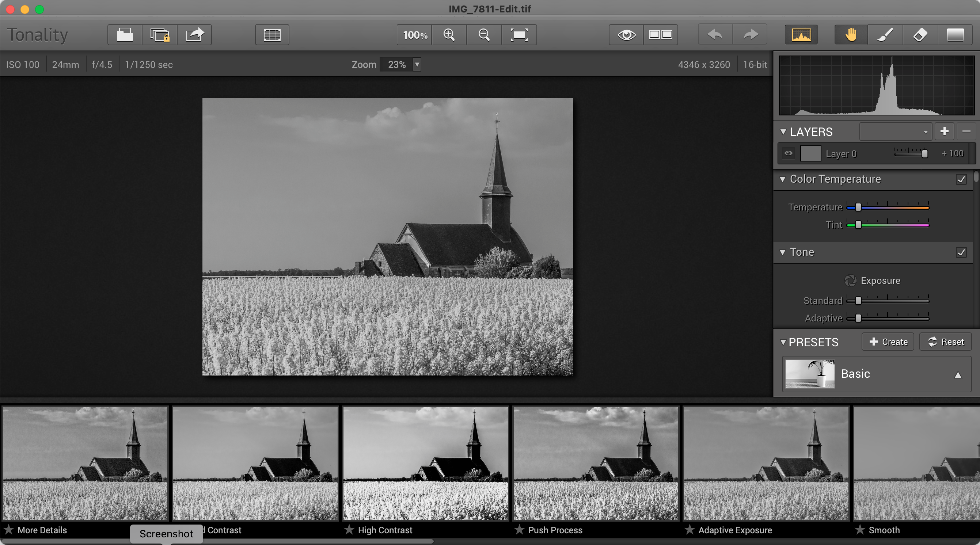Screen dimensions: 980x545
Task: Apply the High Contrast preset thumbnail
Action: 425,463
